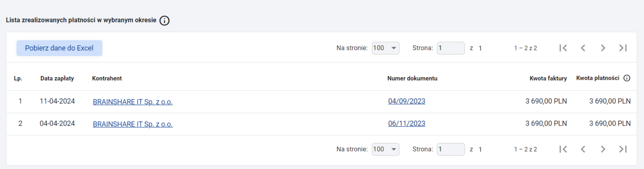This screenshot has width=644, height=169.
Task: Open document number 06/11/2023
Action: tap(407, 124)
